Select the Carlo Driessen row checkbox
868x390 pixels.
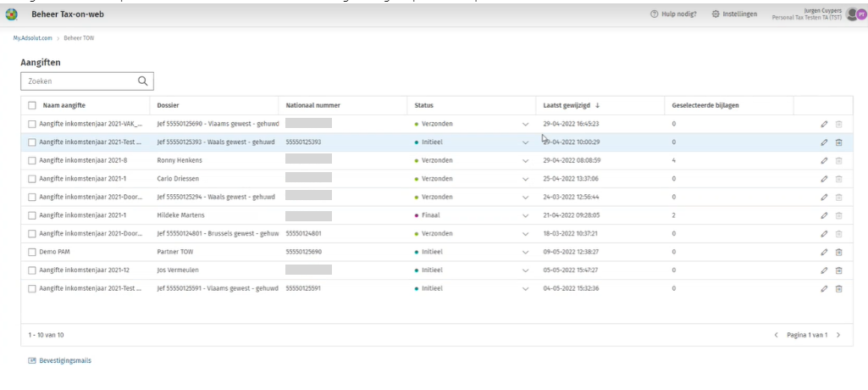coord(32,179)
